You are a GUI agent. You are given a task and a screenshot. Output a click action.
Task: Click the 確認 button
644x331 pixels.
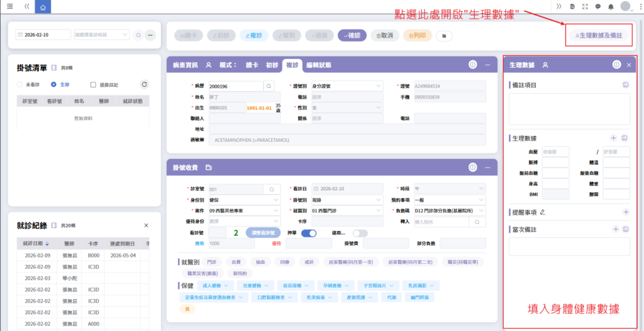[x=352, y=36]
